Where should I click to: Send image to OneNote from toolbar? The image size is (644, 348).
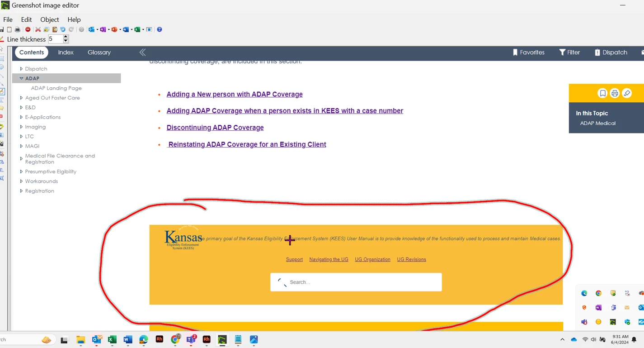pos(103,29)
